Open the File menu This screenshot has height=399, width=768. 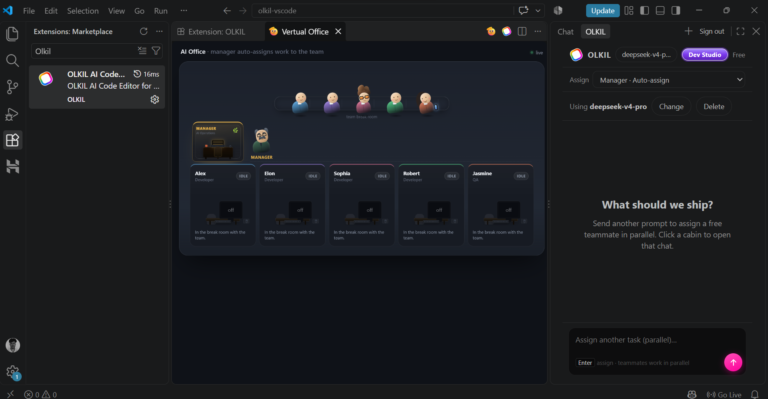point(29,10)
